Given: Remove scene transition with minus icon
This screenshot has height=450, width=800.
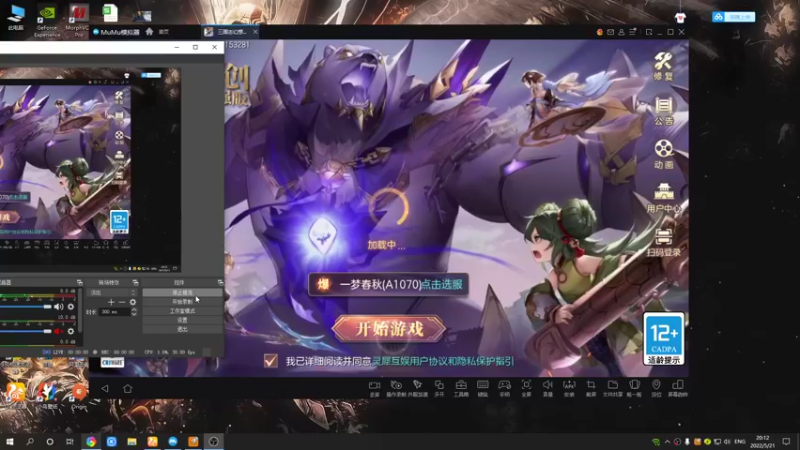Looking at the screenshot, I should 121,302.
